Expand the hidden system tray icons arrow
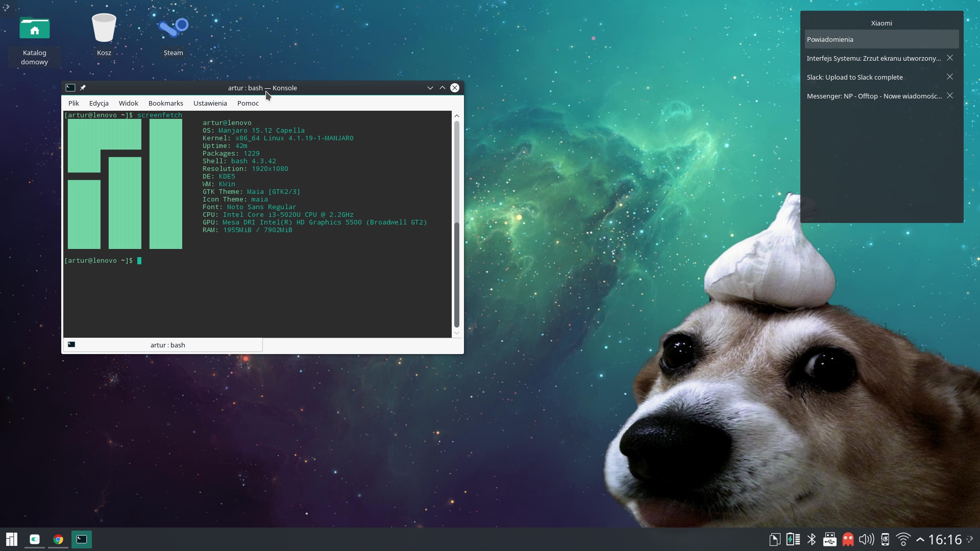Screen dimensions: 980x551 click(920, 539)
